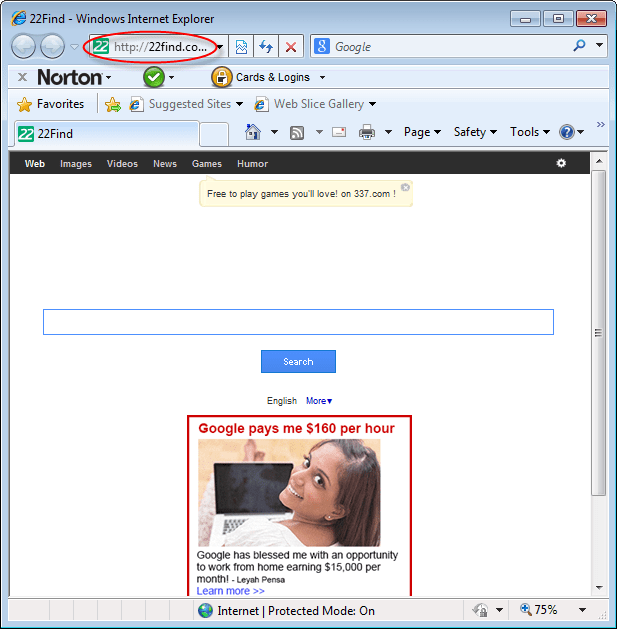
Task: Click the main 22Find search input field
Action: coord(298,322)
